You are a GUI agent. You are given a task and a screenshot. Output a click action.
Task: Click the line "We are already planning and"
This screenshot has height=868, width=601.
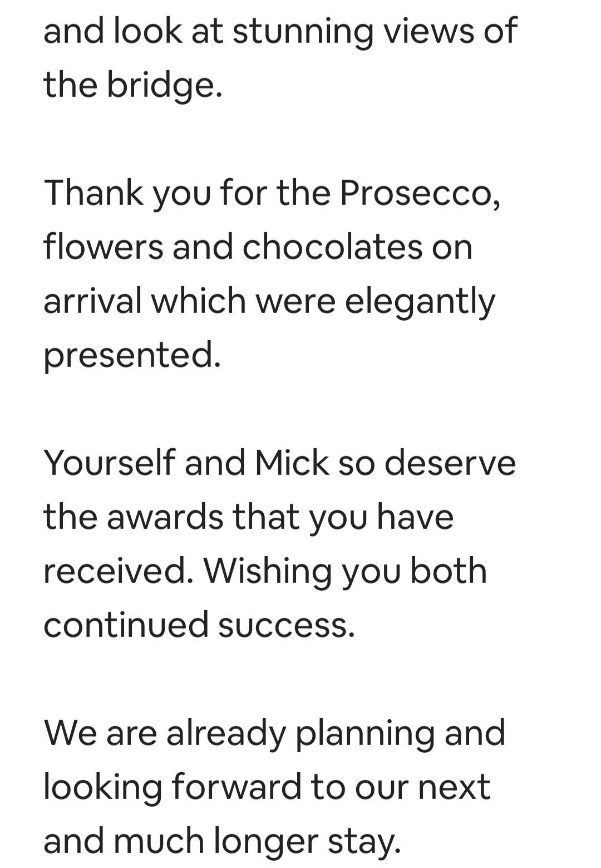[x=274, y=733]
